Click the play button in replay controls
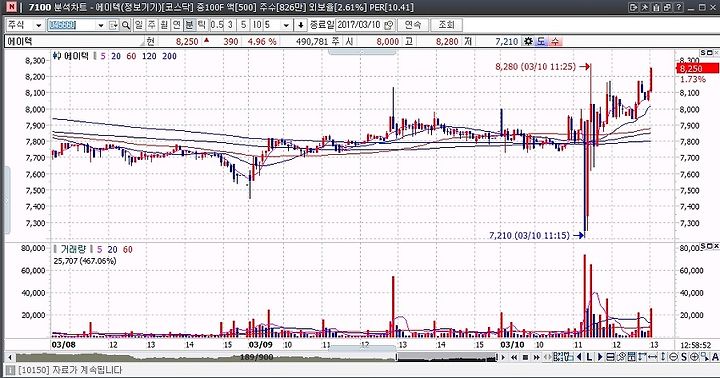 [503, 357]
